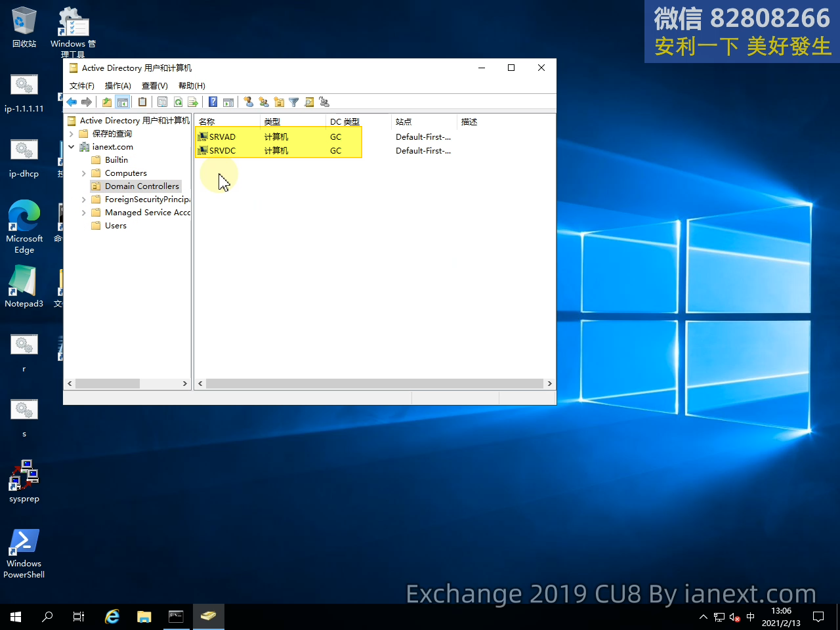The width and height of the screenshot is (840, 630).
Task: Open File Explorer from the taskbar
Action: click(144, 617)
